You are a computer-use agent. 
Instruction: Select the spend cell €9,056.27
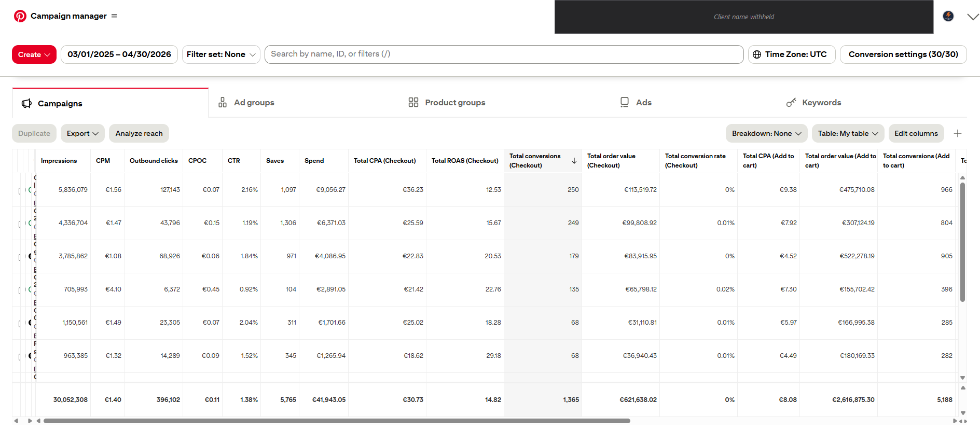[330, 190]
